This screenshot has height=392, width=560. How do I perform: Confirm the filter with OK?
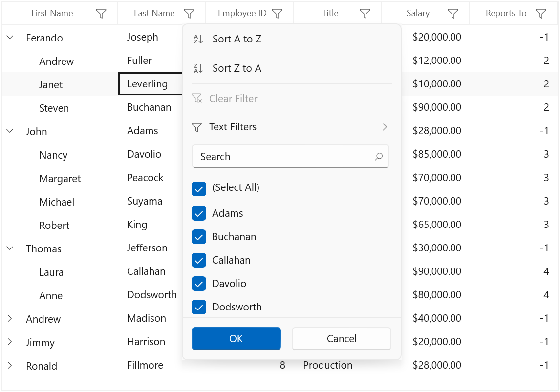(236, 338)
